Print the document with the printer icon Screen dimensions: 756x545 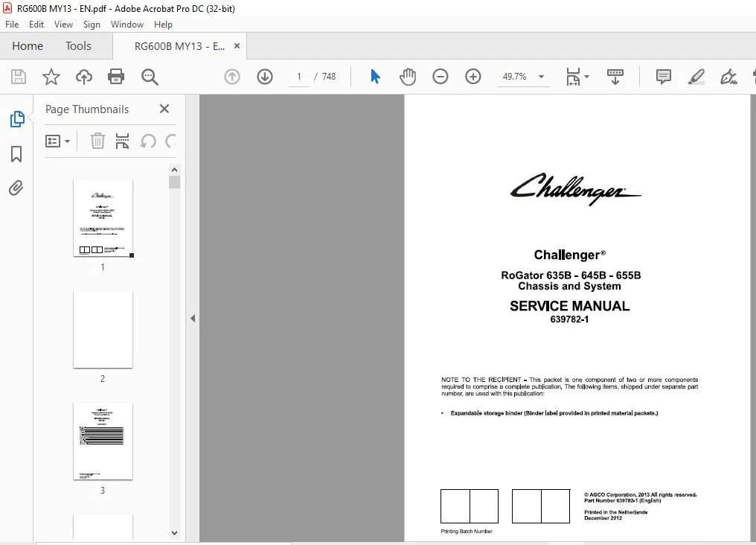pyautogui.click(x=116, y=77)
